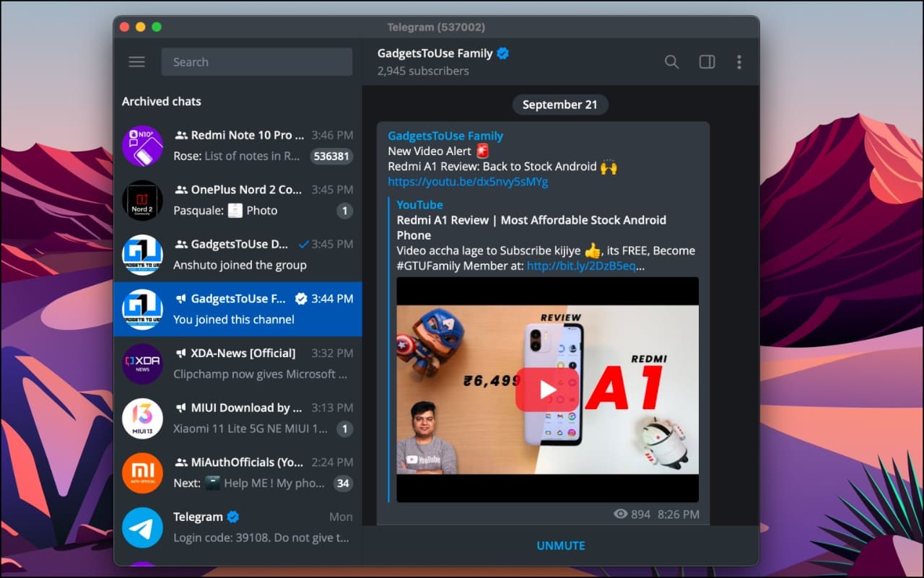The image size is (924, 578).
Task: Open search in GadgetsToUse Family channel
Action: [671, 62]
